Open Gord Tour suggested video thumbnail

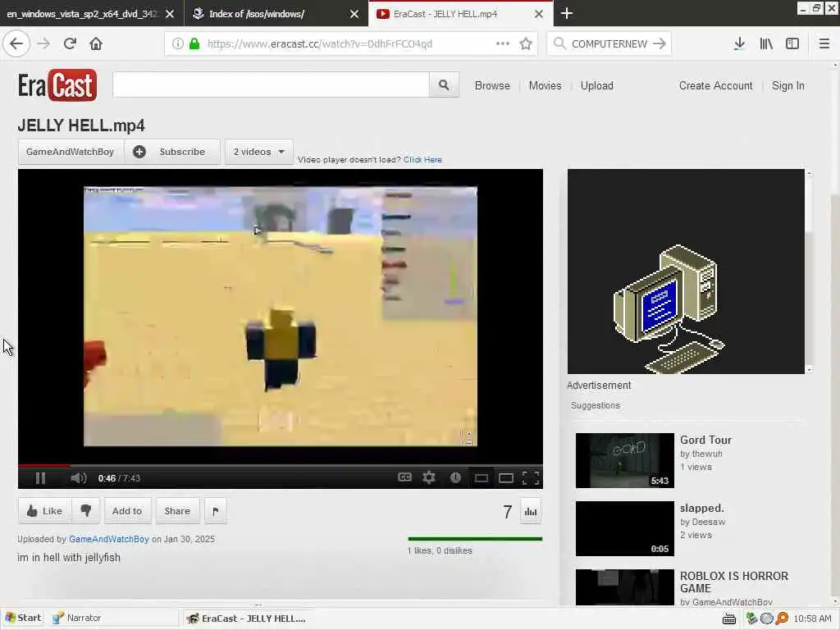click(624, 461)
